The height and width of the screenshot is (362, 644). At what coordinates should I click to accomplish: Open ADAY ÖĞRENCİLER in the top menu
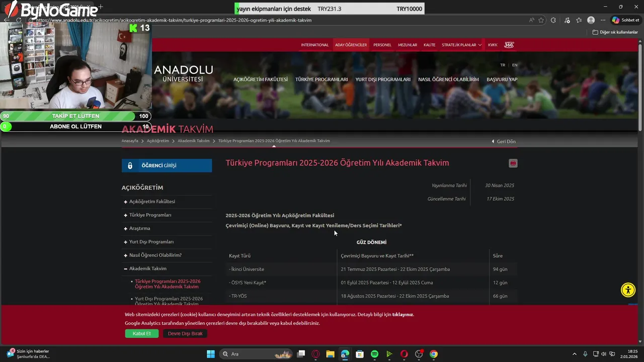(x=351, y=45)
